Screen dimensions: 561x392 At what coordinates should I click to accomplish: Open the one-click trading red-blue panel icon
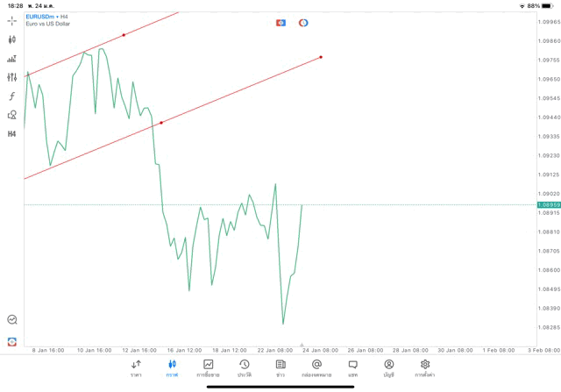(280, 23)
